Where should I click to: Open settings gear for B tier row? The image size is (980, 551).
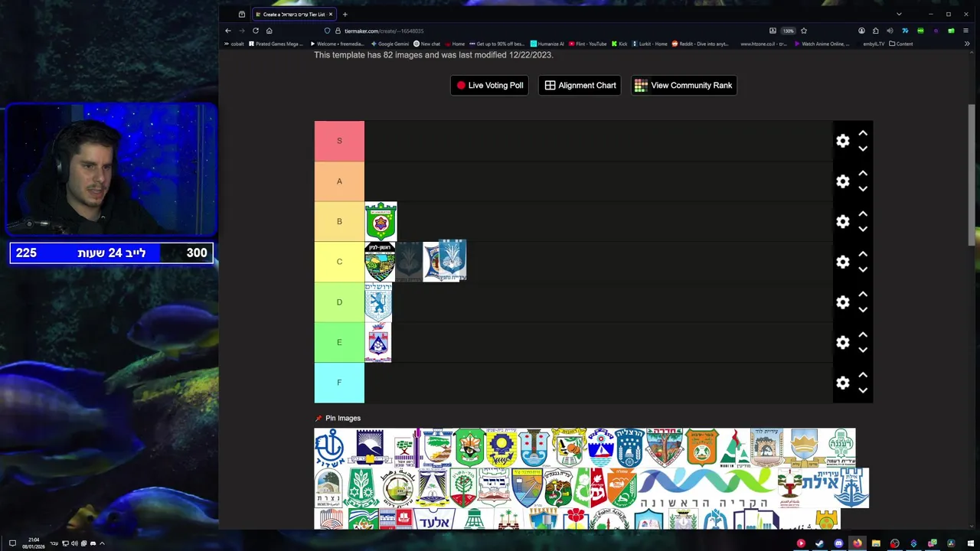[x=843, y=221]
